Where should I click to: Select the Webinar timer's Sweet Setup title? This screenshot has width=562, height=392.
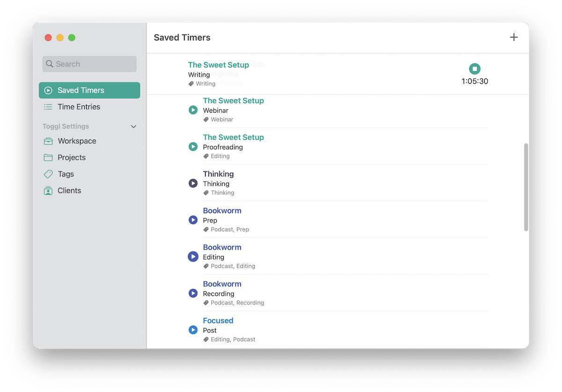point(233,101)
